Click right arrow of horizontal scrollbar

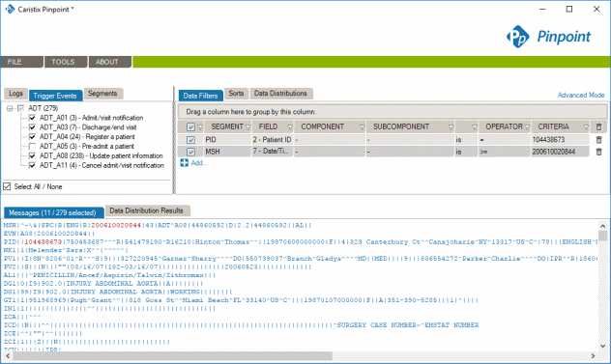point(593,356)
